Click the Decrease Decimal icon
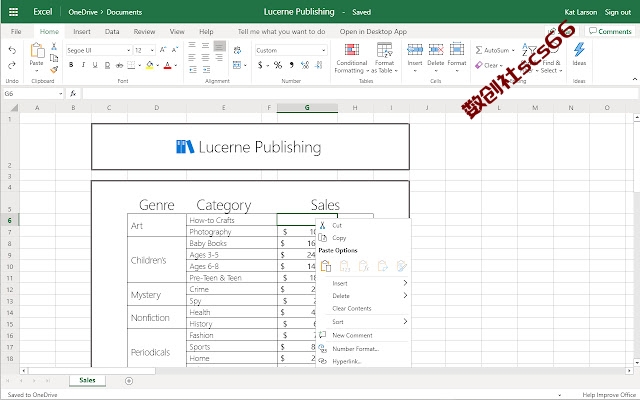 (319, 64)
